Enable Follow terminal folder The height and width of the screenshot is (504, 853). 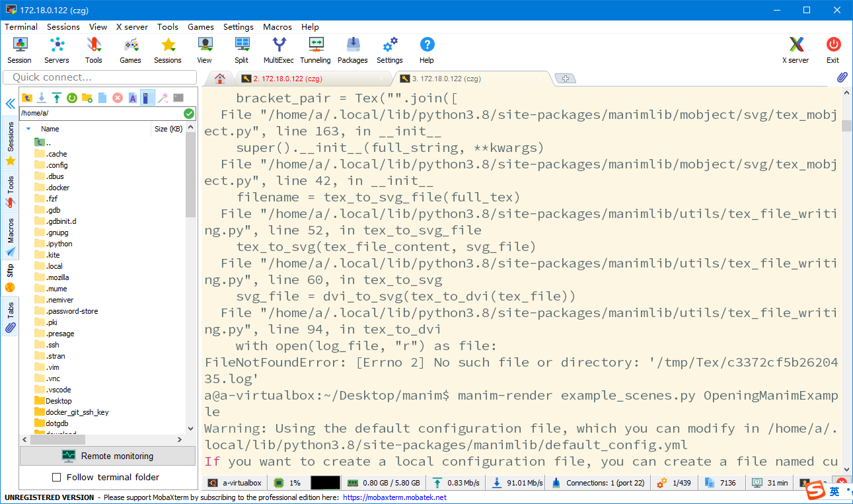coord(56,477)
